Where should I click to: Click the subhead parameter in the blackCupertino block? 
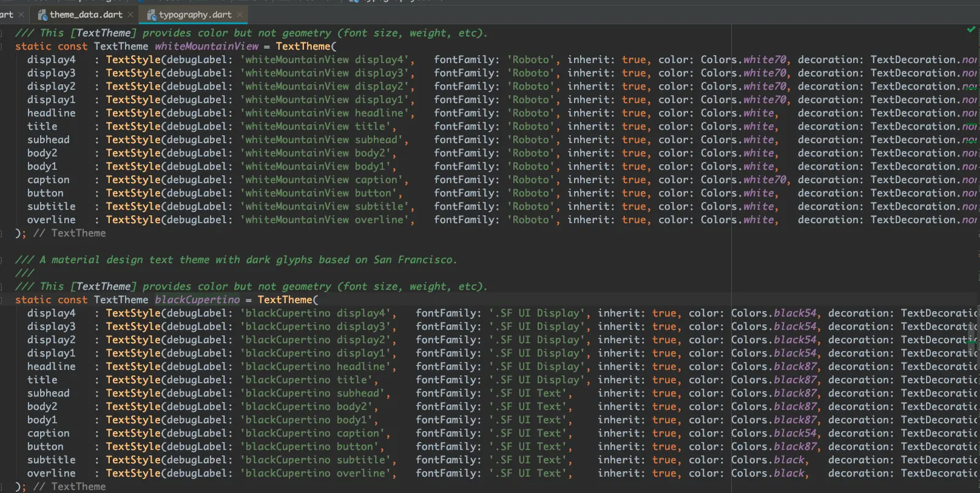pos(49,394)
